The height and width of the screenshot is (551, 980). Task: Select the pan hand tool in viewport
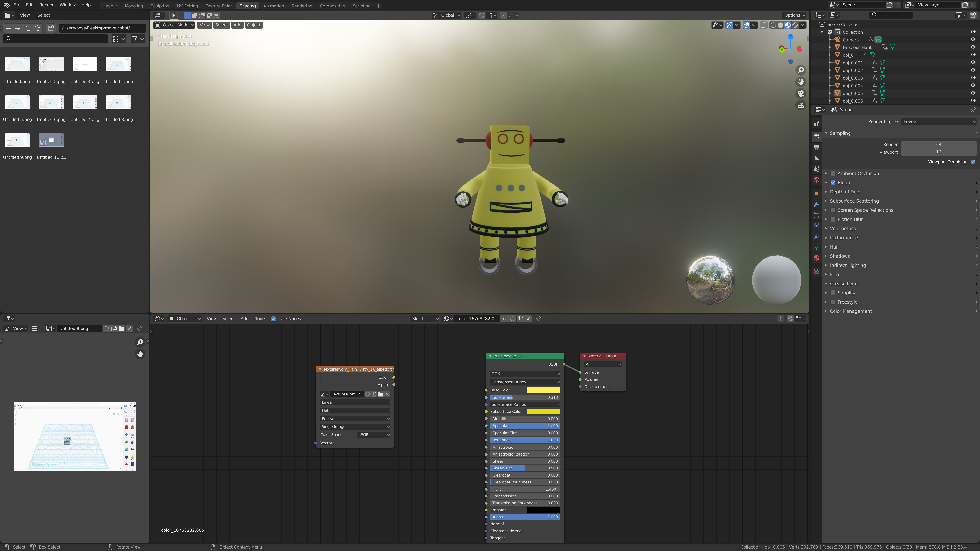[801, 82]
